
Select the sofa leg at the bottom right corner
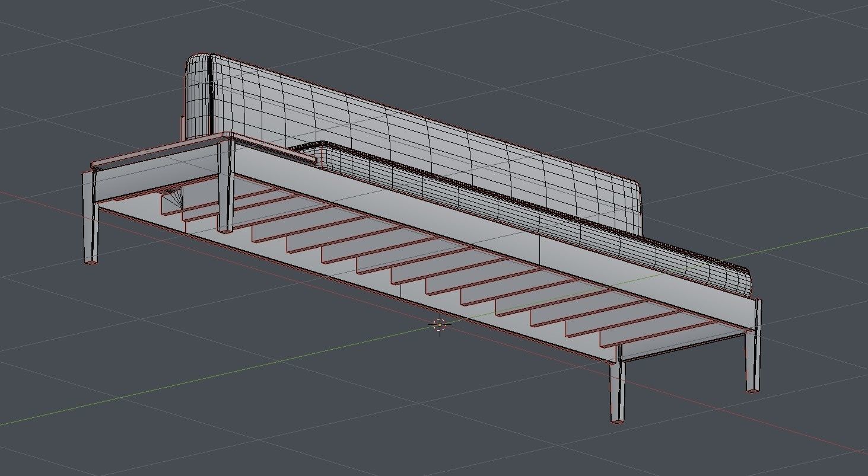[618, 385]
